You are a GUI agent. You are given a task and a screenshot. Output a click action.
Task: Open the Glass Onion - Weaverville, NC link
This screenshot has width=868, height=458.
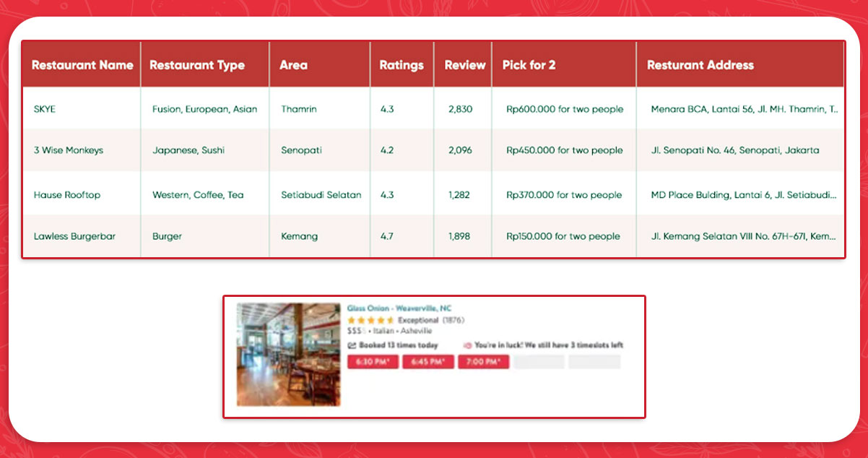pyautogui.click(x=399, y=308)
